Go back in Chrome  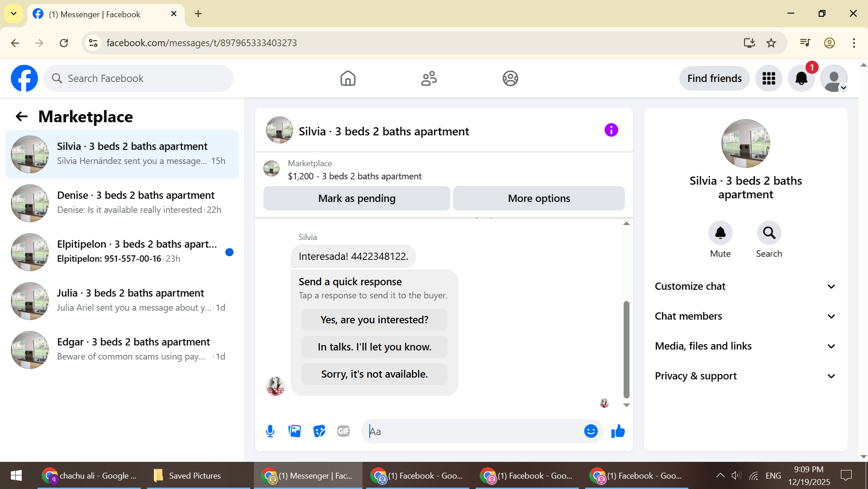(x=15, y=43)
